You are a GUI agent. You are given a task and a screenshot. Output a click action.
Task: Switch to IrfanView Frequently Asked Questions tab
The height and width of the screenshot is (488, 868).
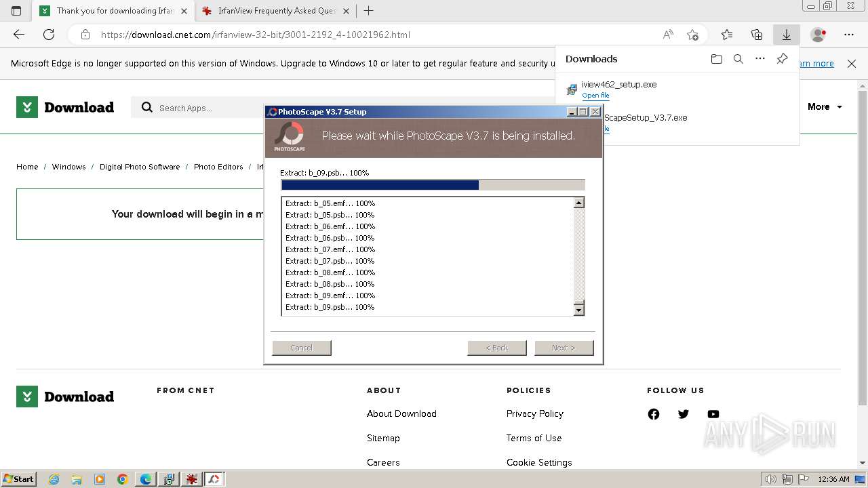tap(277, 11)
